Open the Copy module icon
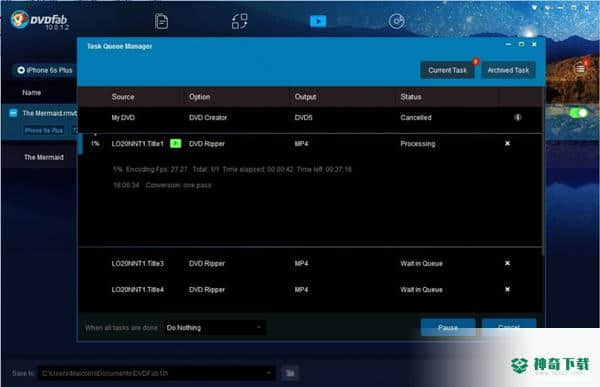Viewport: 600px width, 387px height. [x=161, y=21]
